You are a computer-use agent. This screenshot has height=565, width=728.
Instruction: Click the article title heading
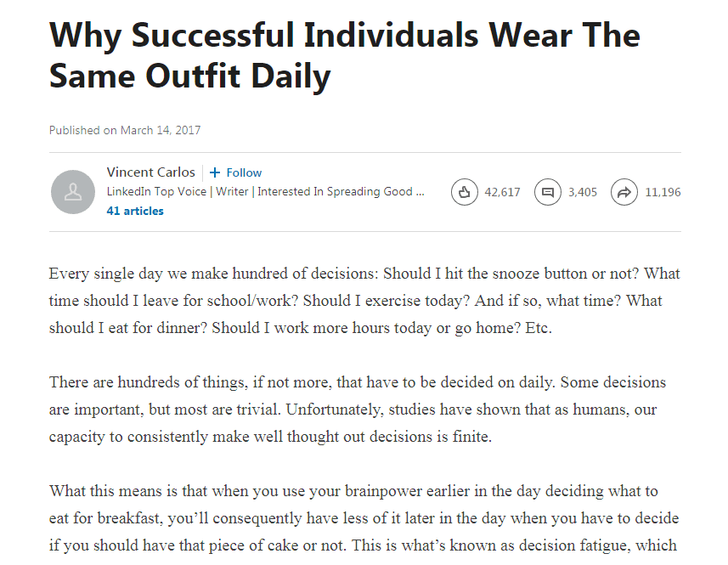344,55
